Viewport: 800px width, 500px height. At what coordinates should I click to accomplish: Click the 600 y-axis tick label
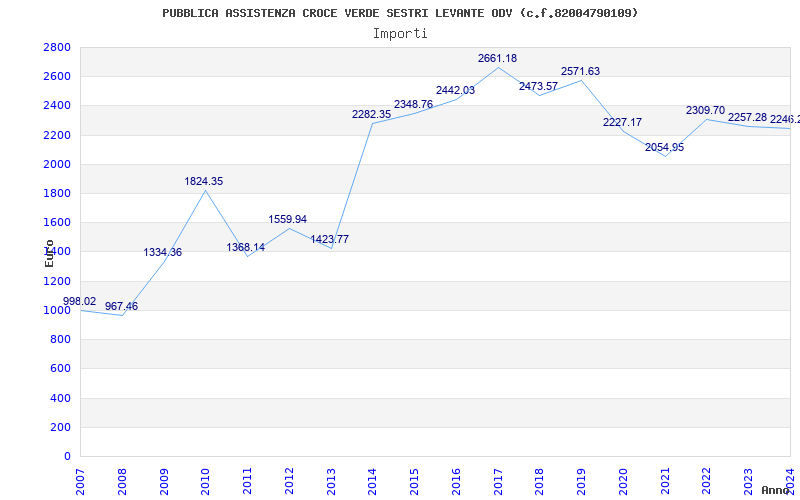point(61,369)
